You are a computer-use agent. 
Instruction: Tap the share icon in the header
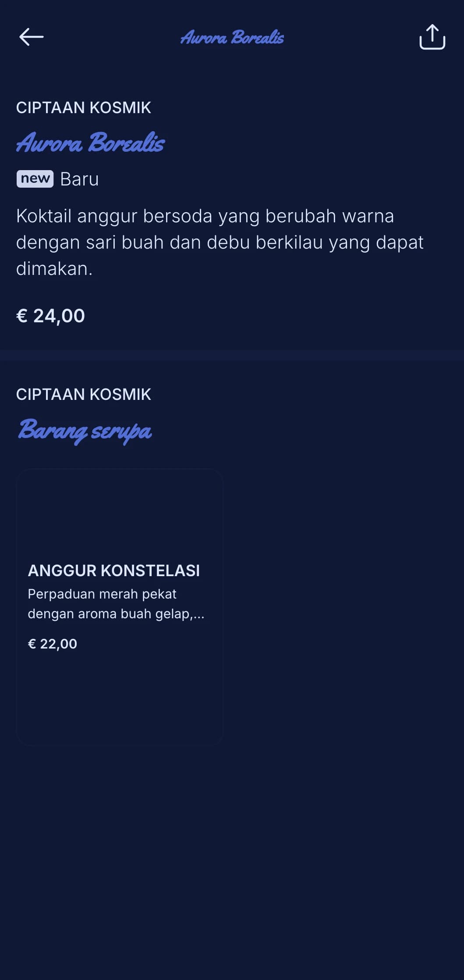pos(432,37)
